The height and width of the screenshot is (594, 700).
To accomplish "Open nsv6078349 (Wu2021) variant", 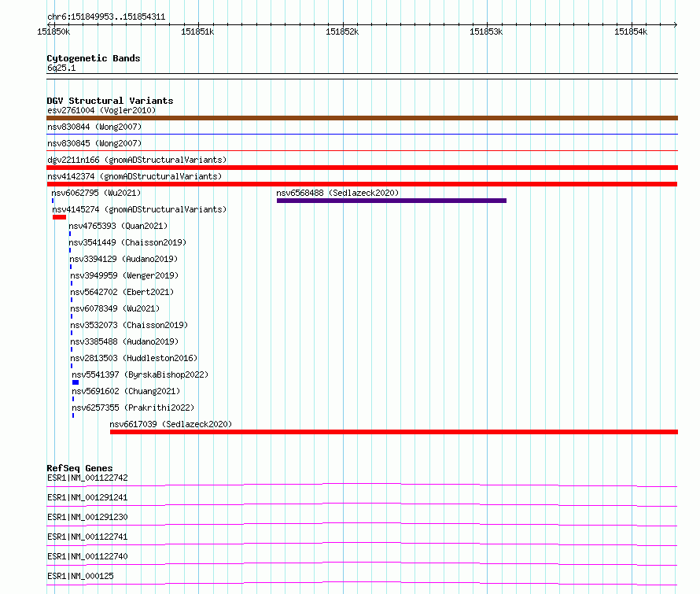I will [x=115, y=308].
